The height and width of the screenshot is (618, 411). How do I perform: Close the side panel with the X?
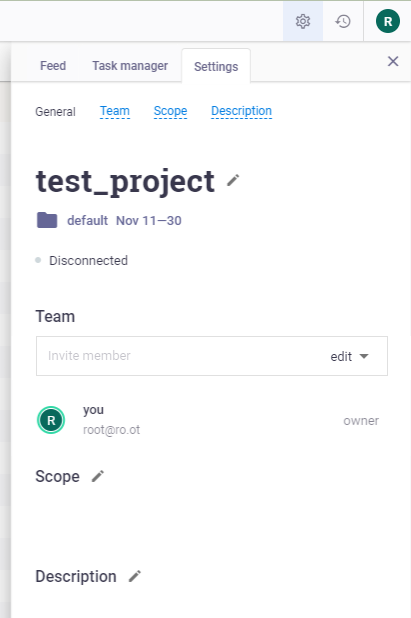(393, 61)
